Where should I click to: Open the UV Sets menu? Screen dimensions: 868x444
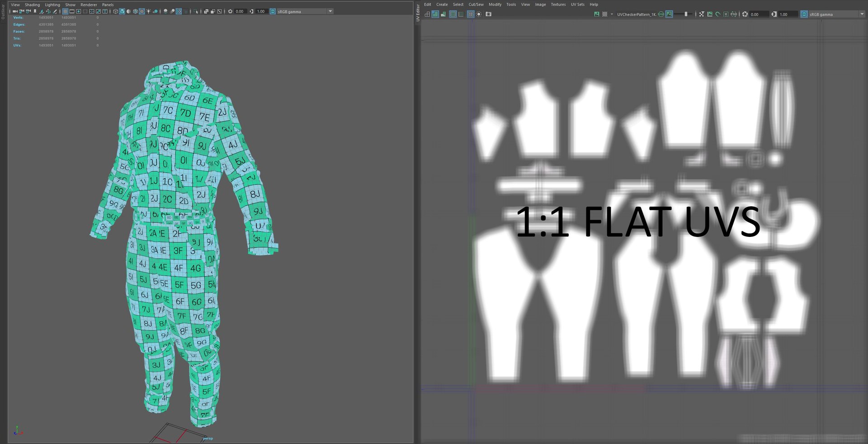[577, 5]
